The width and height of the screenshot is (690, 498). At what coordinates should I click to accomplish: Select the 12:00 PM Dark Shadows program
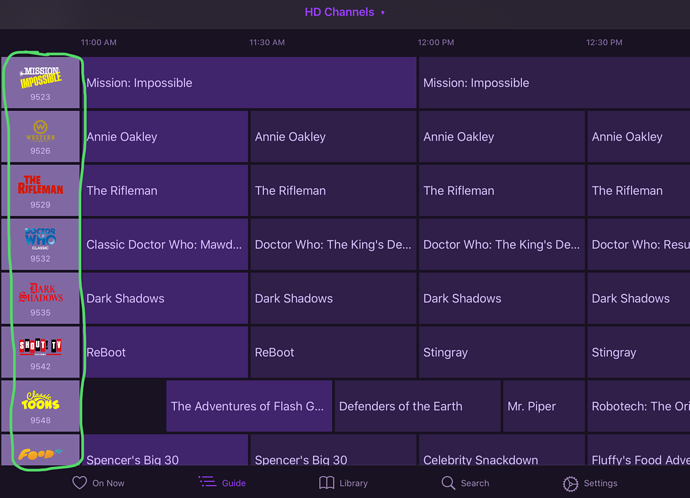[x=502, y=298]
